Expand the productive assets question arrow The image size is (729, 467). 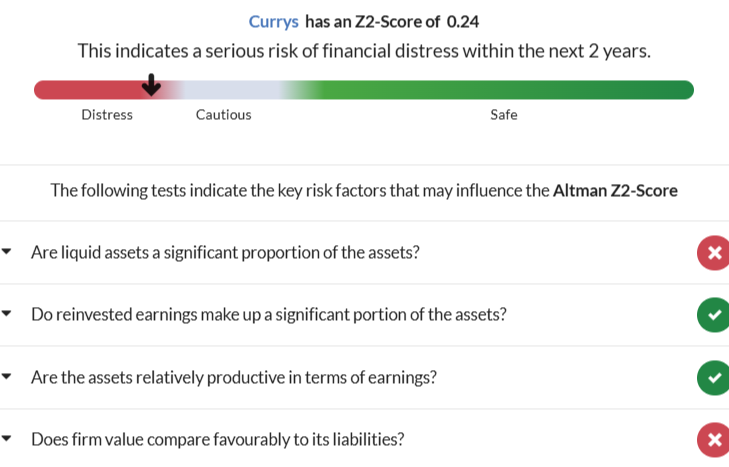8,377
